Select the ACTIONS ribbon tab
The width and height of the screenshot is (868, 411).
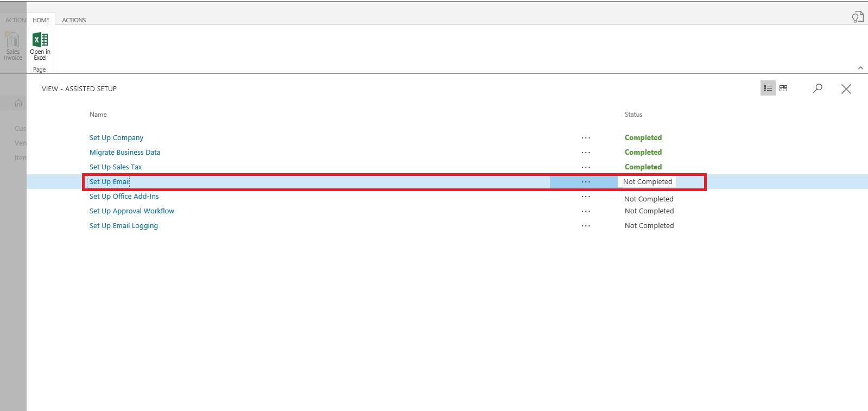74,20
